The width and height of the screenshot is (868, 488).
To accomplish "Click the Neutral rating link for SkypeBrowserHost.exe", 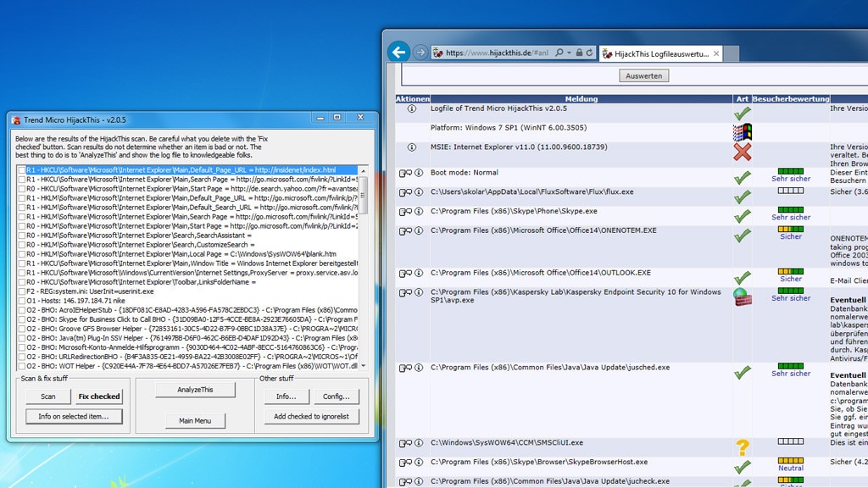I will click(x=791, y=468).
